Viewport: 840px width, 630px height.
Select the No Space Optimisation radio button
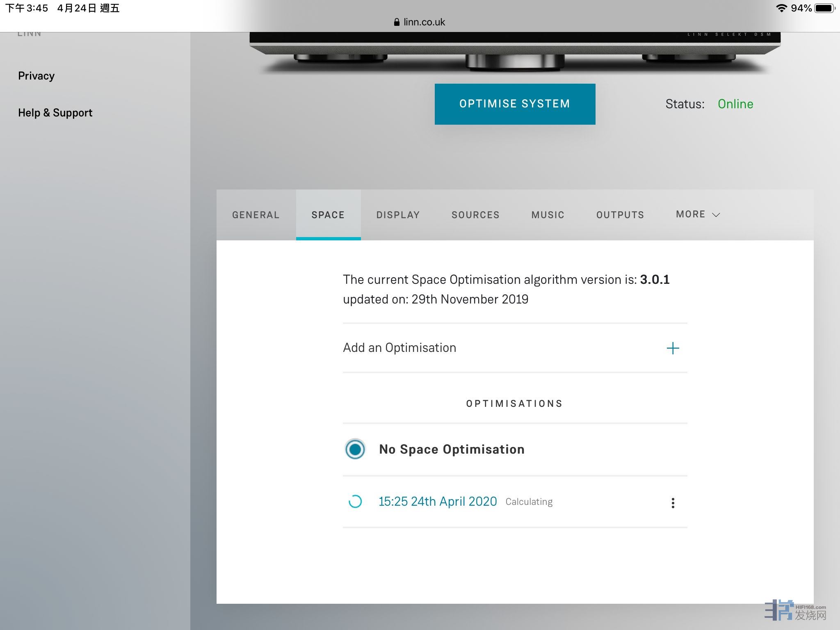(x=355, y=449)
